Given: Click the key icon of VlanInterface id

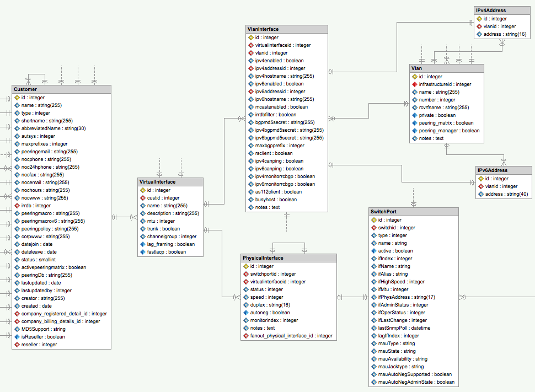Looking at the screenshot, I should [251, 37].
